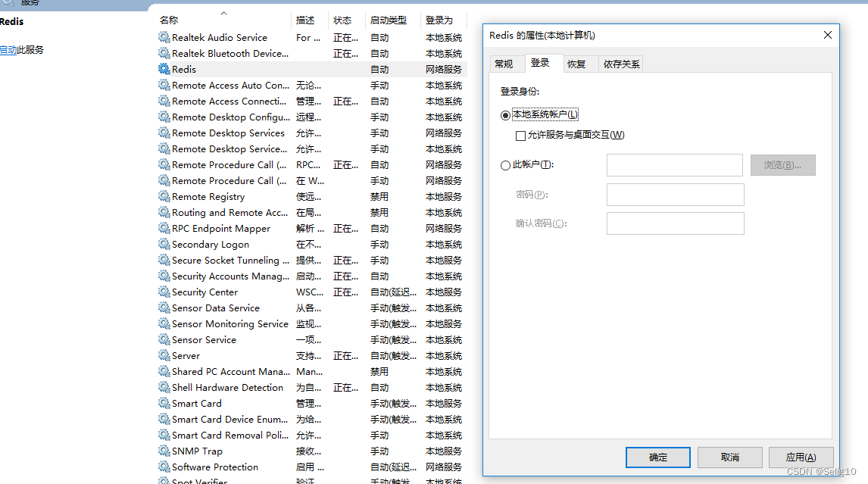
Task: Close the Redis properties dialog
Action: pos(828,35)
